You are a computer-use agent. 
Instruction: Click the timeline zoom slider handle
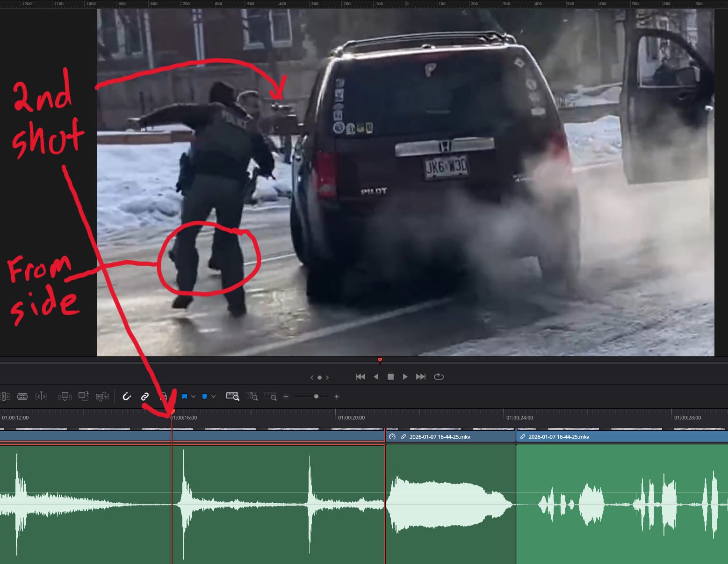coord(316,397)
